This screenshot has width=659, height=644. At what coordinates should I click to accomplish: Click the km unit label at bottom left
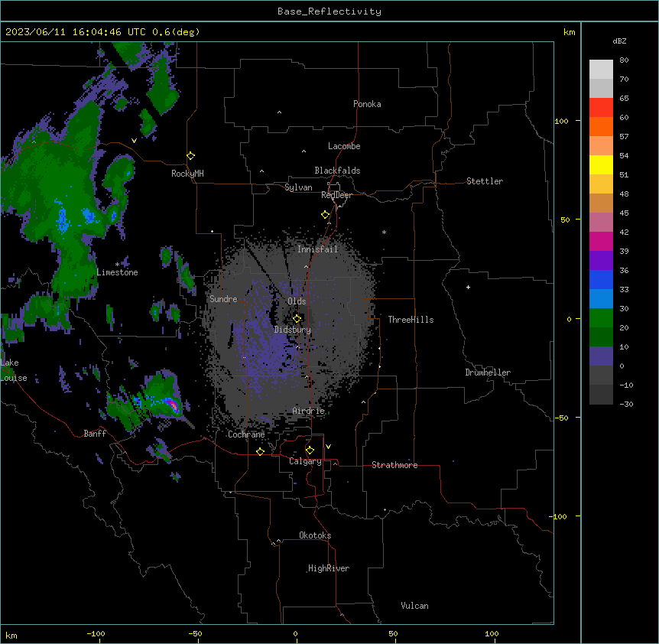point(11,636)
